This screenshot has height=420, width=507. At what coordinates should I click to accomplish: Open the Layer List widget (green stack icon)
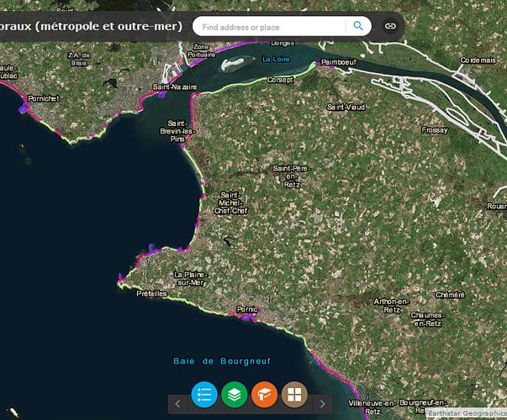pos(235,394)
